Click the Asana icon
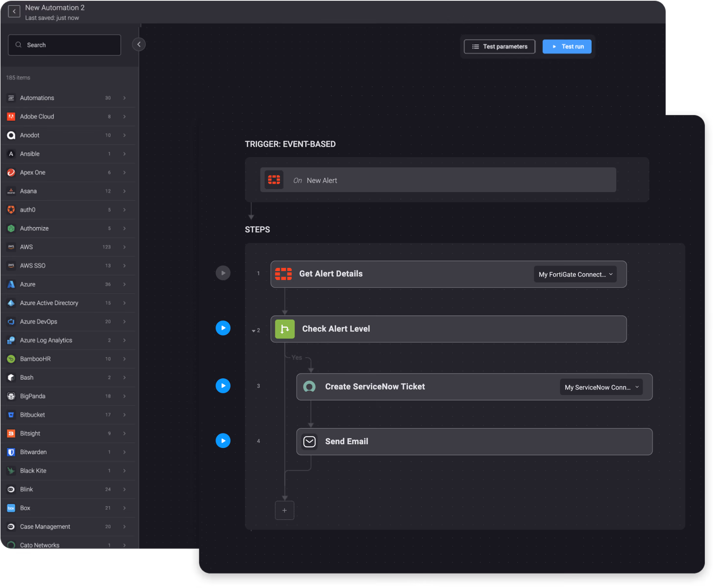 coord(11,191)
